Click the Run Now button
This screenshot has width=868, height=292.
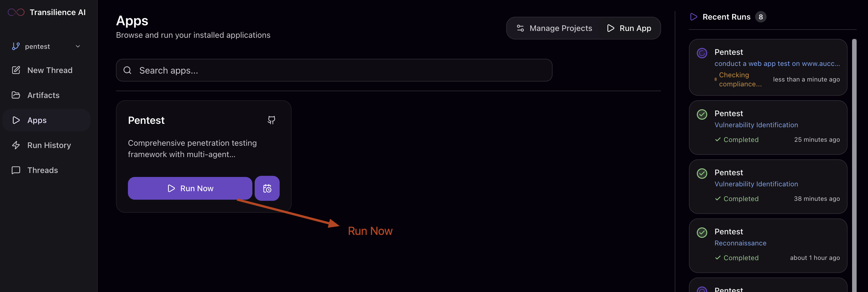[190, 188]
